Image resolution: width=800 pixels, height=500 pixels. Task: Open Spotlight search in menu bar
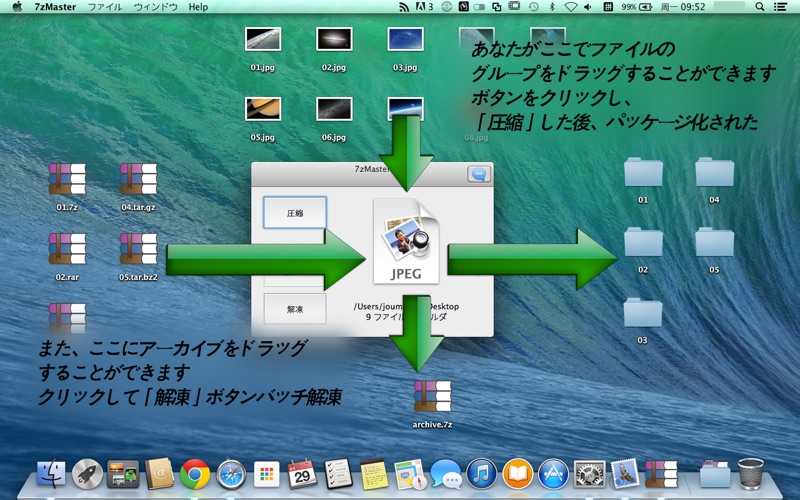(760, 7)
